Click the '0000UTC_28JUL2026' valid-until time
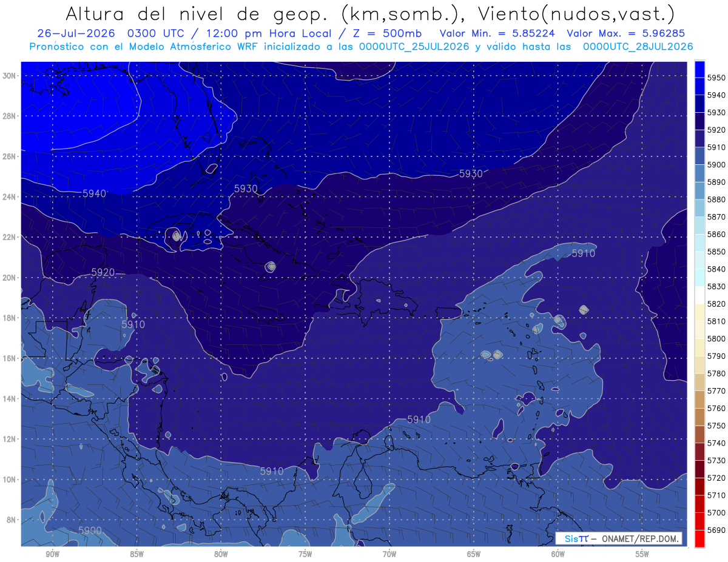The height and width of the screenshot is (562, 728). tap(637, 47)
